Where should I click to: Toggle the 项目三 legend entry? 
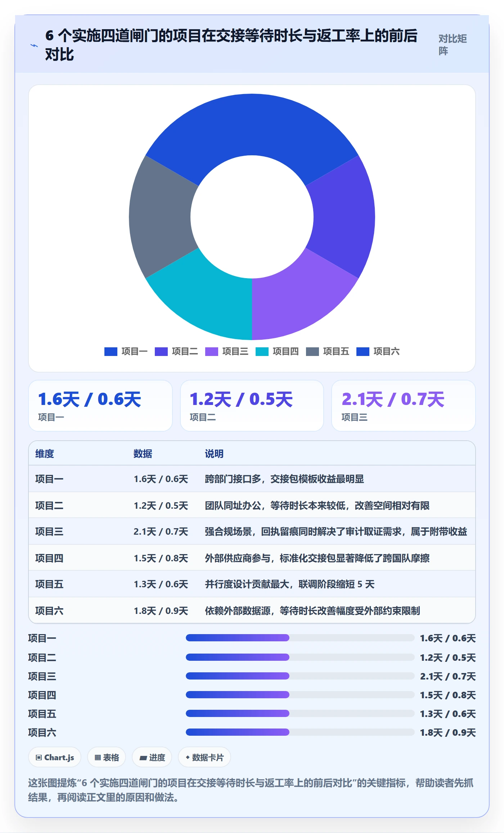click(227, 351)
